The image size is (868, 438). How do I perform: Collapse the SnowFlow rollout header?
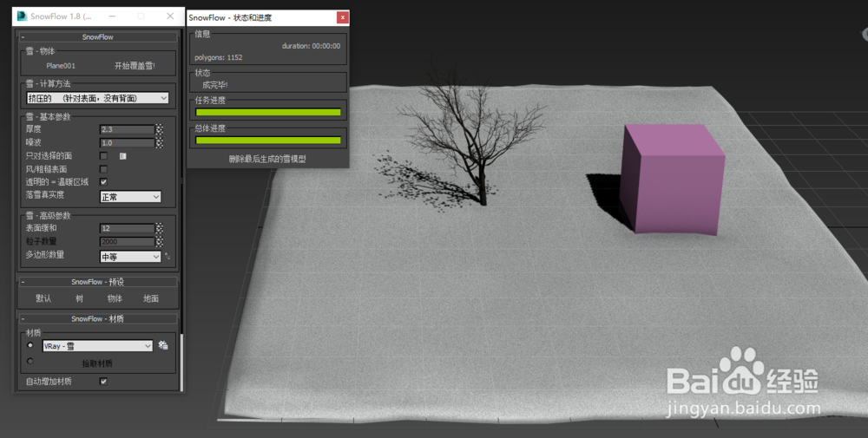(x=98, y=37)
